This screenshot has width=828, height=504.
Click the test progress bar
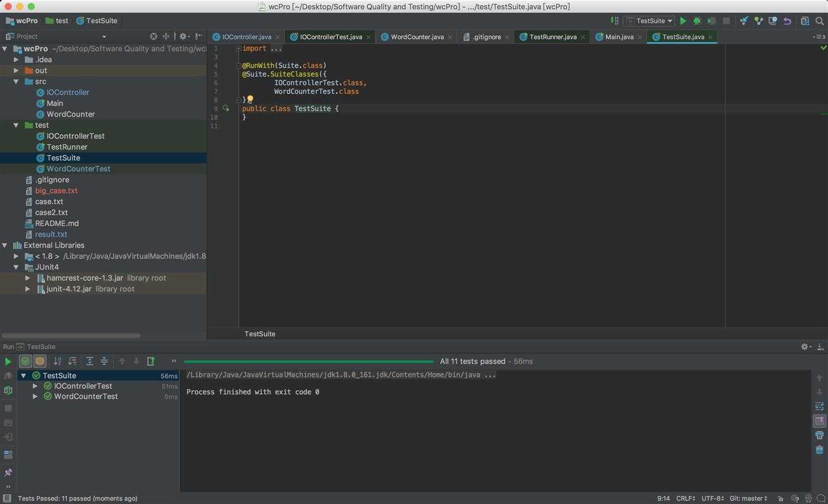pos(309,361)
